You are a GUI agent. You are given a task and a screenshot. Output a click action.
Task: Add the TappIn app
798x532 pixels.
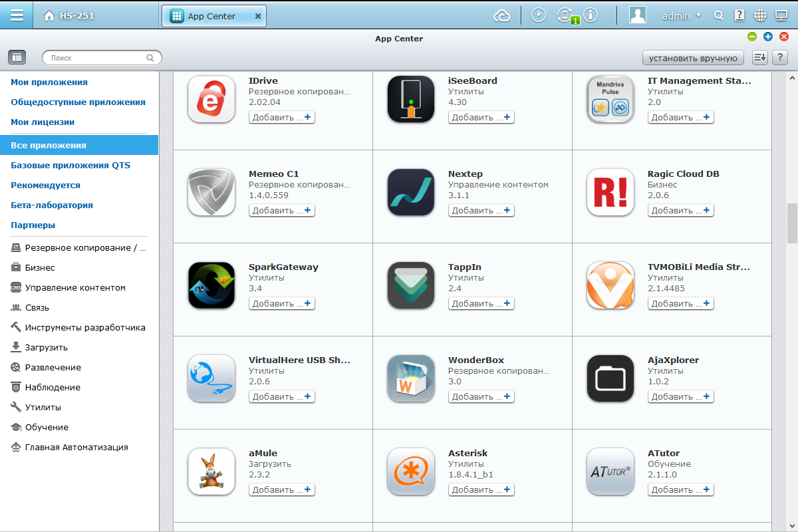[481, 303]
